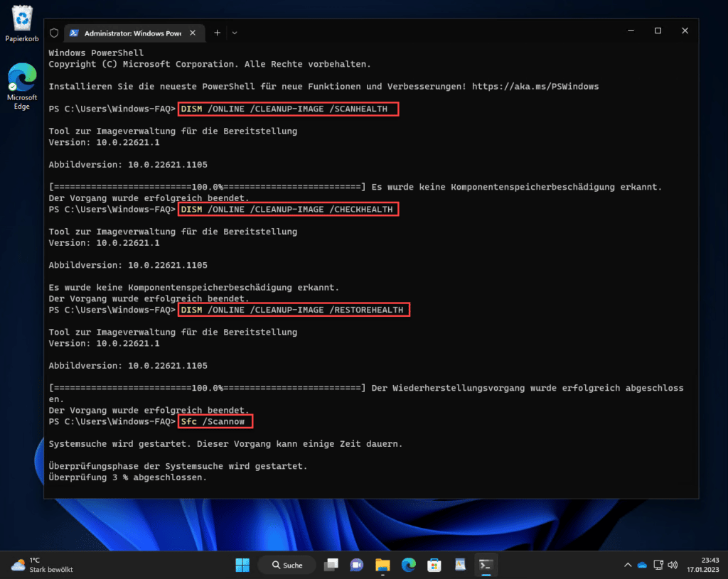Show hidden tray icons chevron
The image size is (728, 579).
pos(628,565)
